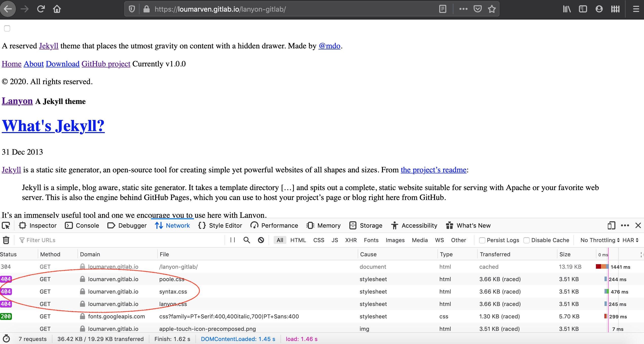Filter requests by JS
Viewport: 644px width, 344px height.
[335, 240]
